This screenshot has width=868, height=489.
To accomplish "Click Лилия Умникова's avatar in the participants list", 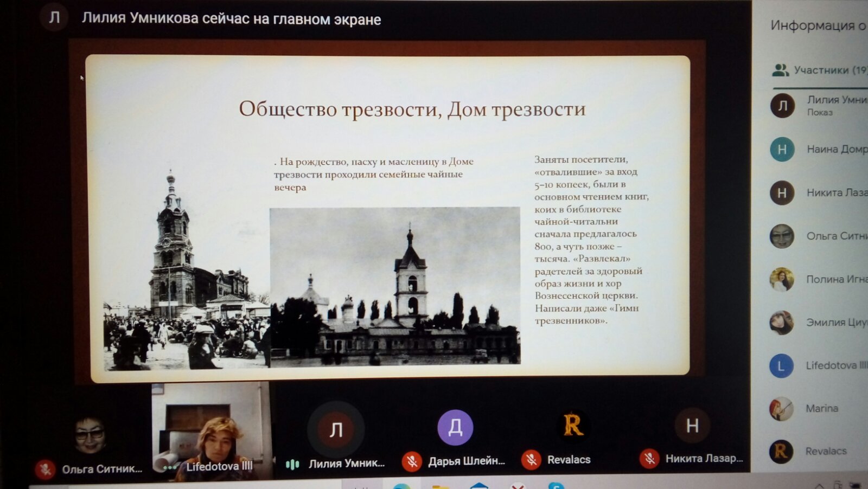I will [x=782, y=105].
